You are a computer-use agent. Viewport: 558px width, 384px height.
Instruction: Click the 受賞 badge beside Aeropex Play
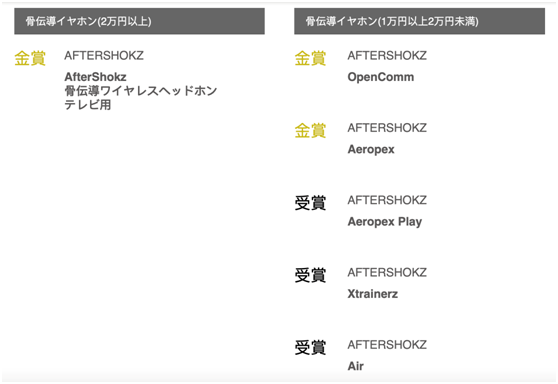310,203
